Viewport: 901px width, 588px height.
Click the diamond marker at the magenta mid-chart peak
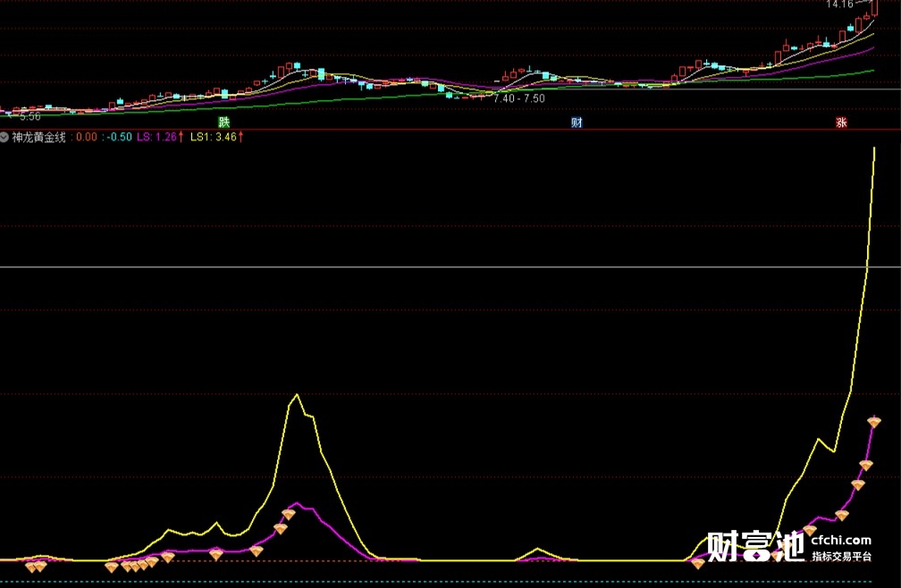point(289,514)
